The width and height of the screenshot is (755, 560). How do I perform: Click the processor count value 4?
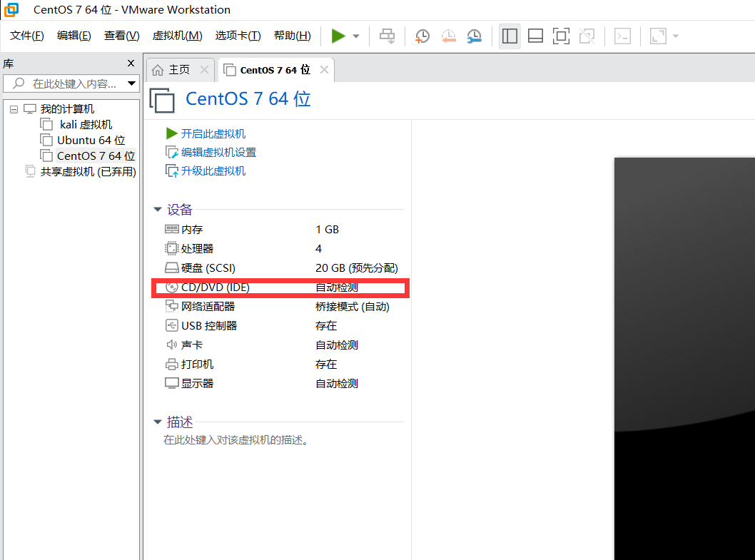pyautogui.click(x=318, y=248)
